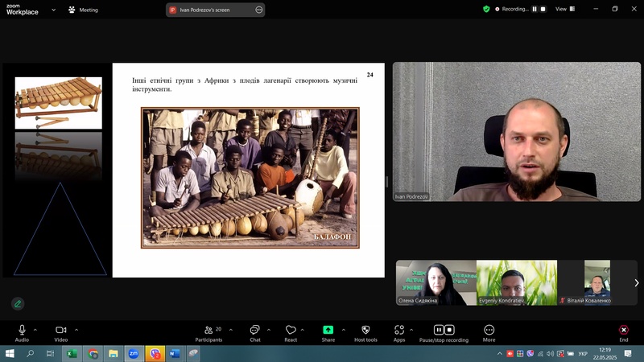This screenshot has width=644, height=362.
Task: Grab the divider handle between screen and video
Action: coord(387,182)
